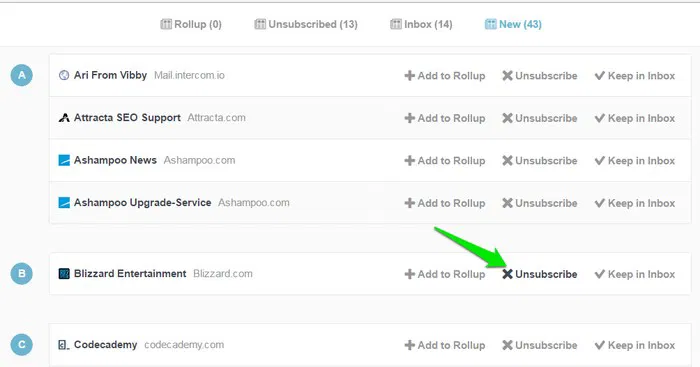Open the Rollup (0) tab
Viewport: 700px width, 367px height.
(x=191, y=24)
